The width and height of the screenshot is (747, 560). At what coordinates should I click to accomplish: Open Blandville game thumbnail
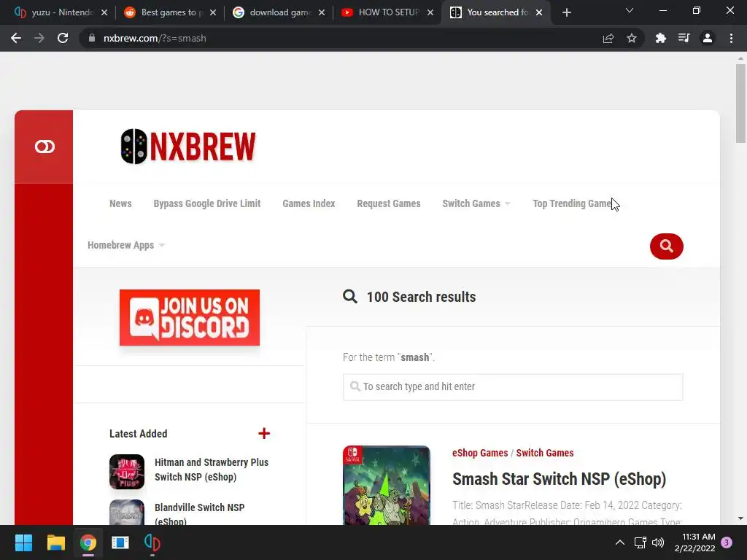tap(127, 513)
